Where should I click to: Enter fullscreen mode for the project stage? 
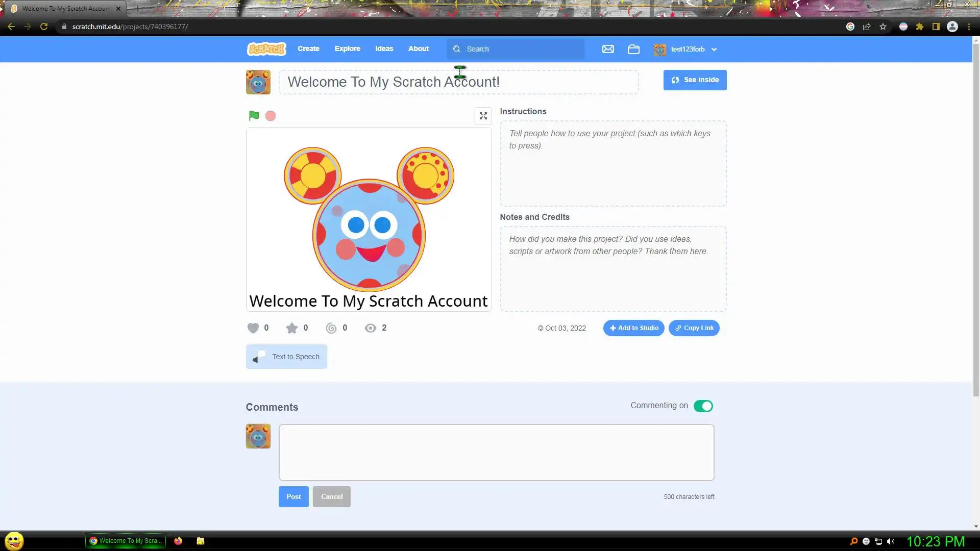483,116
